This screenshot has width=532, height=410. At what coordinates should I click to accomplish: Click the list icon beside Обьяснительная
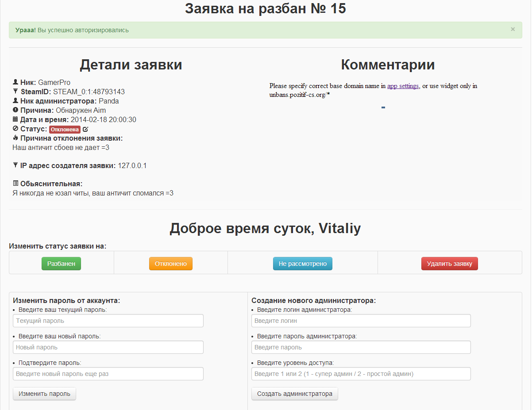(15, 184)
